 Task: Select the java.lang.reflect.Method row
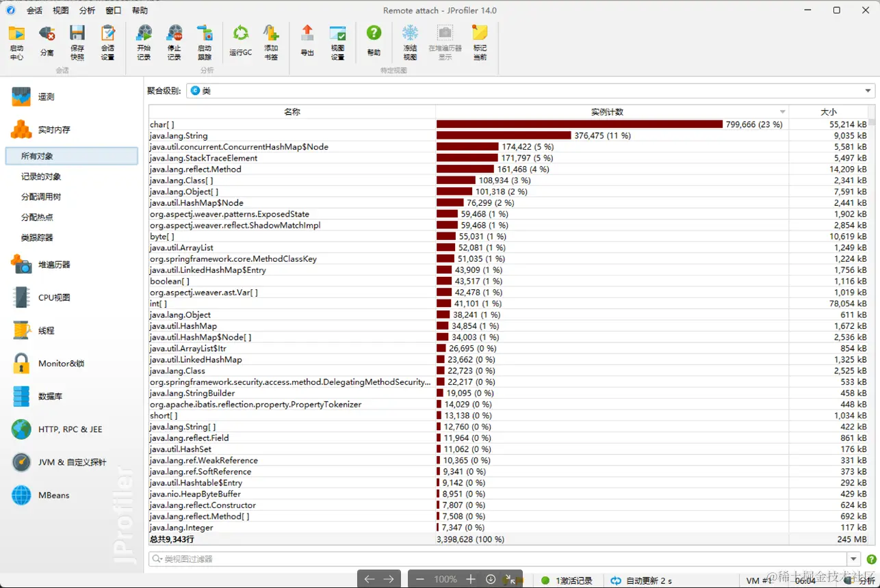508,169
